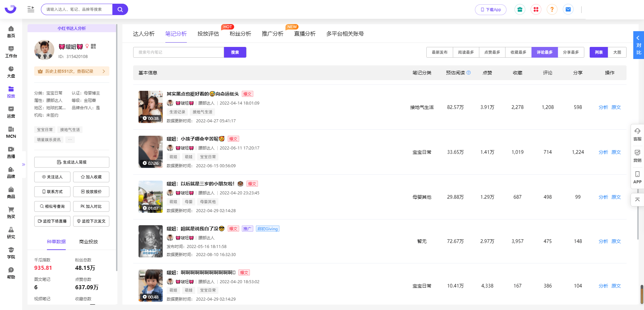The image size is (644, 310).
Task: Select the 商业投放 tab
Action: click(x=89, y=242)
